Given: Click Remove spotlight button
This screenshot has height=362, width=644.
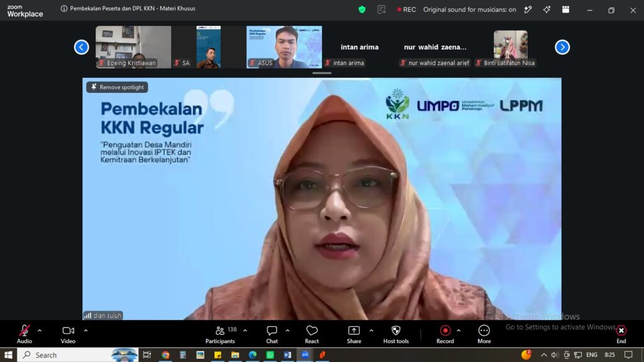Looking at the screenshot, I should [118, 87].
